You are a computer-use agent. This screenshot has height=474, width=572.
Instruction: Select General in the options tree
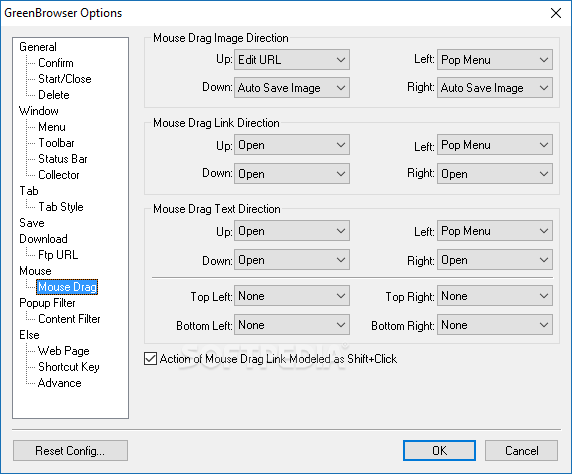[x=38, y=47]
